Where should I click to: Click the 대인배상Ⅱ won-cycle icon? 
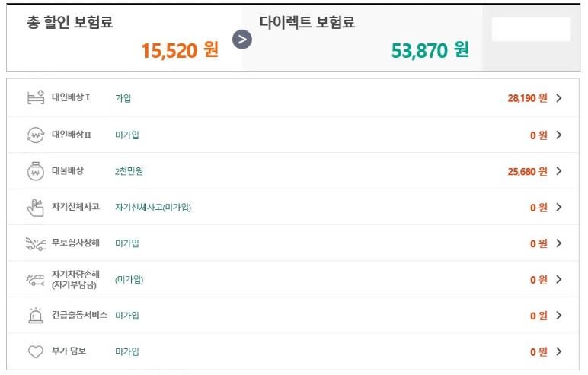36,135
